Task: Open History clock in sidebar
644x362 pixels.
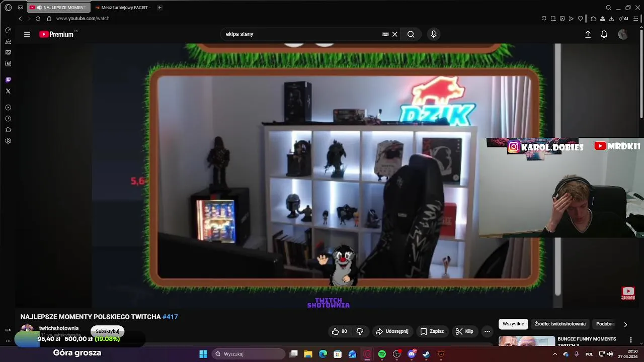Action: point(8,119)
